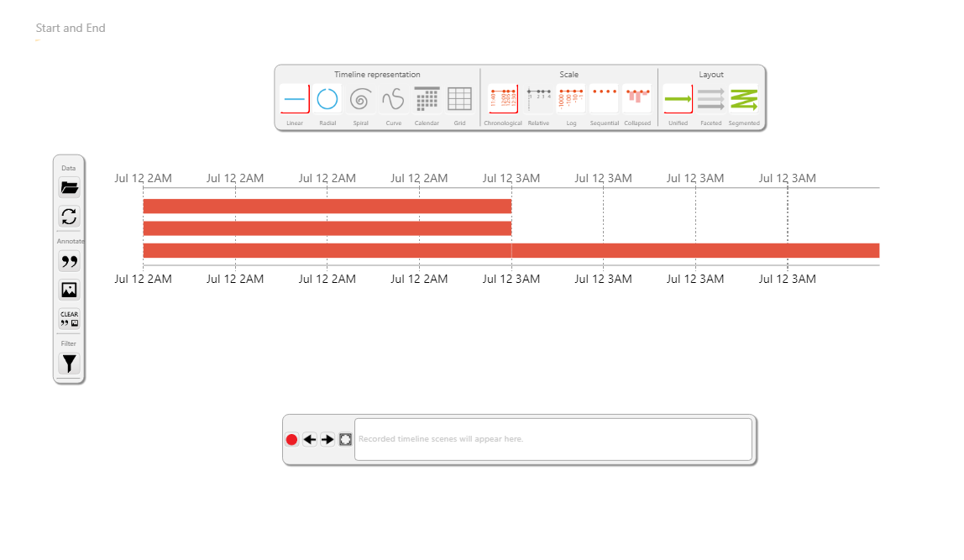This screenshot has width=964, height=560.
Task: Choose the Collapsed scale
Action: 637,99
